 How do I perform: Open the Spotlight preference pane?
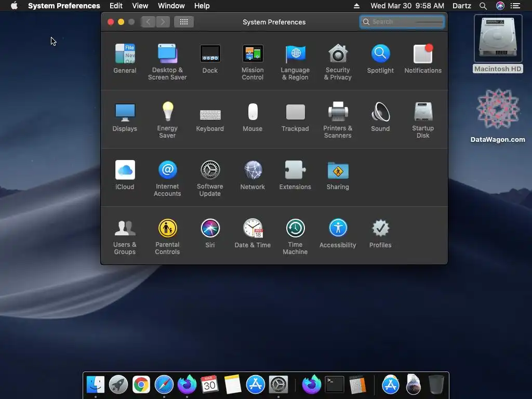[x=380, y=58]
